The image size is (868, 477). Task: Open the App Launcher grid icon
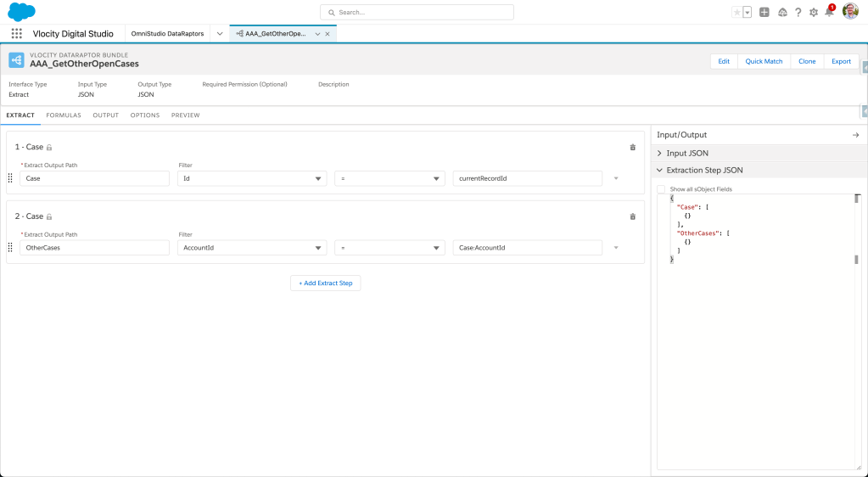17,34
